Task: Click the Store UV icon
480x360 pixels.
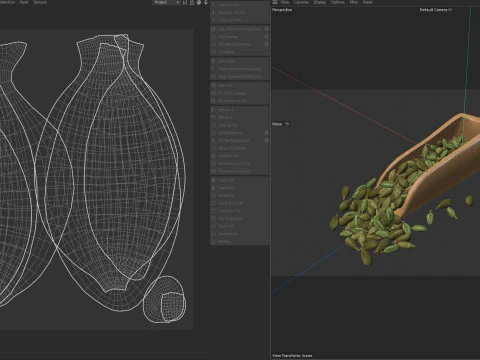Action: click(214, 226)
